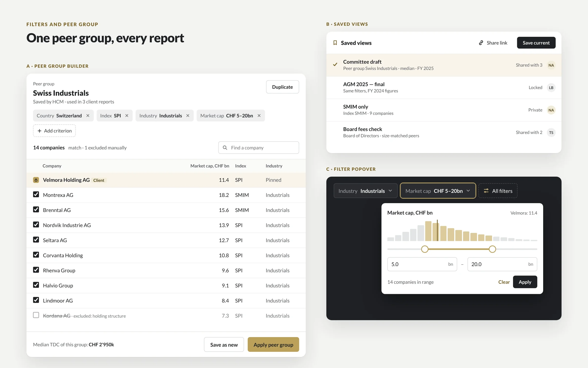Open NA avatar on Committee draft row
Image resolution: width=588 pixels, height=368 pixels.
(551, 65)
